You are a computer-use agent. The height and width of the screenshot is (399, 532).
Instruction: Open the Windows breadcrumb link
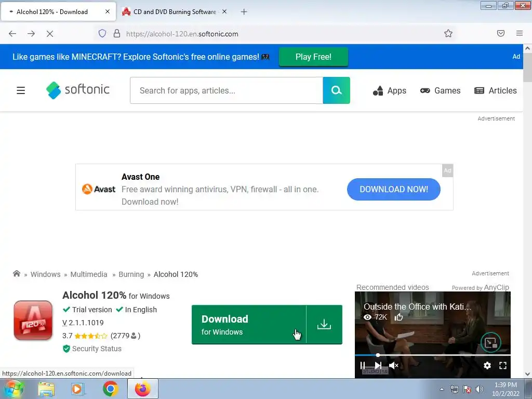coord(46,274)
